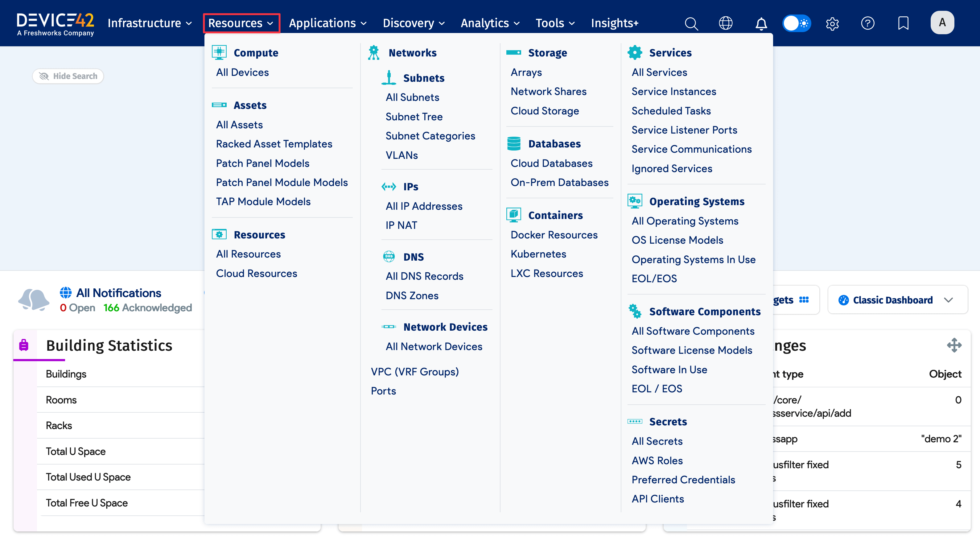Image resolution: width=980 pixels, height=541 pixels.
Task: Click the user avatar labeled A
Action: (x=942, y=23)
